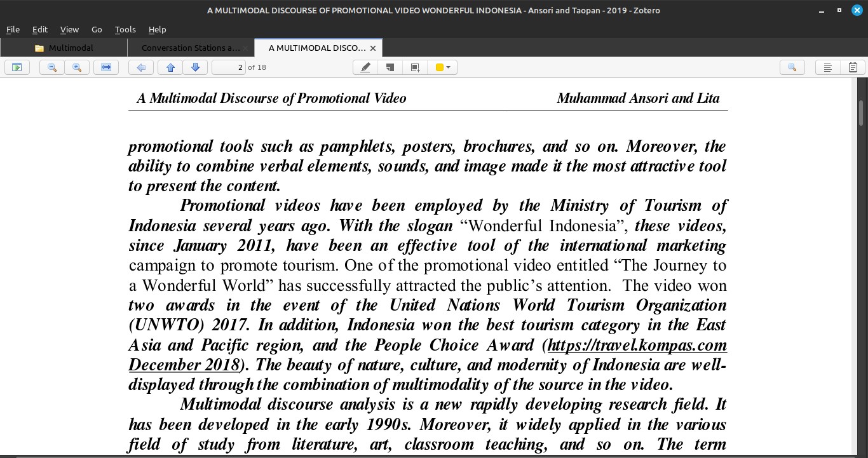The image size is (868, 458).
Task: Open the View menu
Action: click(69, 29)
